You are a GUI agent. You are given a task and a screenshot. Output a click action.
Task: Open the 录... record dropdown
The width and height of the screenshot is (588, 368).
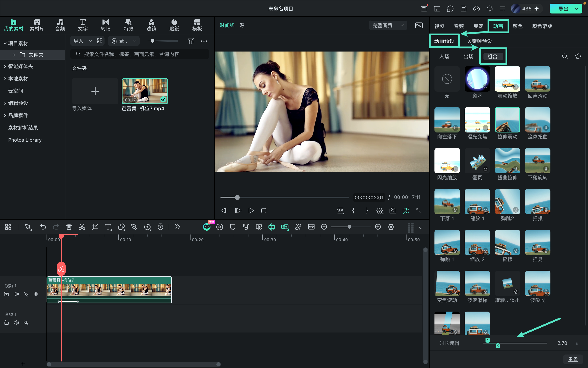(124, 41)
